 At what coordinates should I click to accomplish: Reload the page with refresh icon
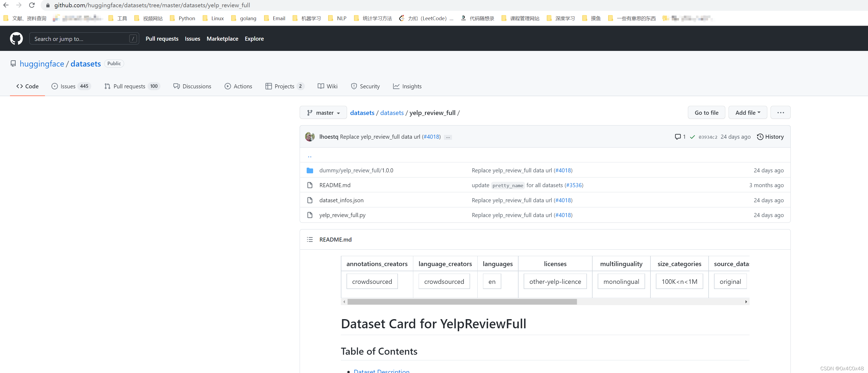click(x=32, y=5)
